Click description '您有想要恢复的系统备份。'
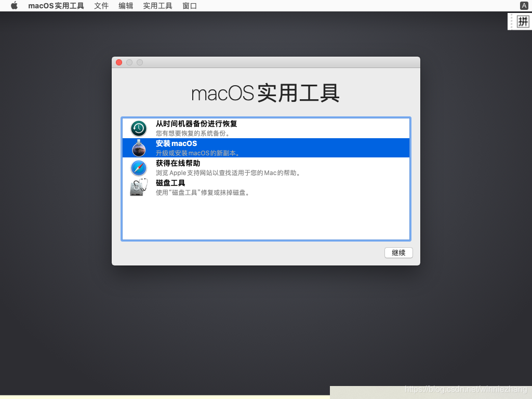Image resolution: width=532 pixels, height=399 pixels. pos(193,134)
